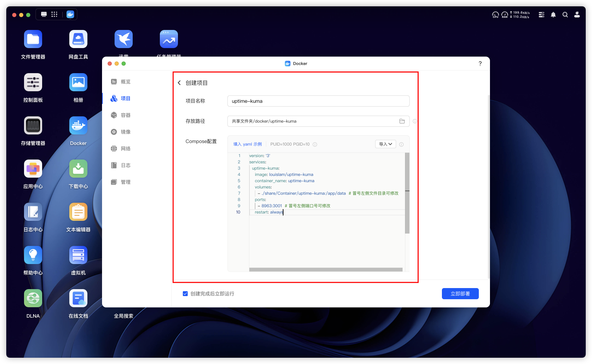Open the 日志中心 desktop icon
The image size is (592, 364).
tap(33, 212)
